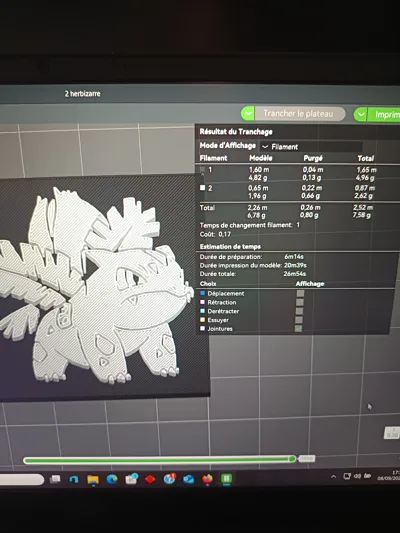Open the blue mail app in taskbar
400x533 pixels.
(188, 479)
